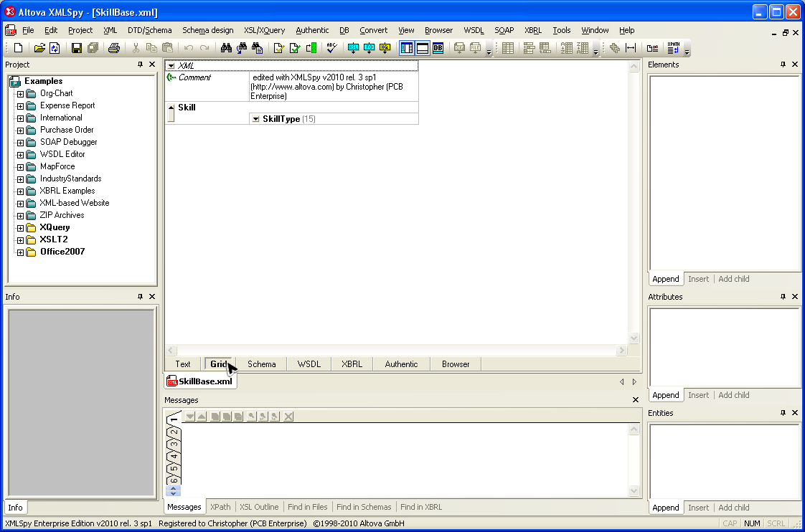
Task: Toggle the output windows layout button
Action: [x=423, y=48]
